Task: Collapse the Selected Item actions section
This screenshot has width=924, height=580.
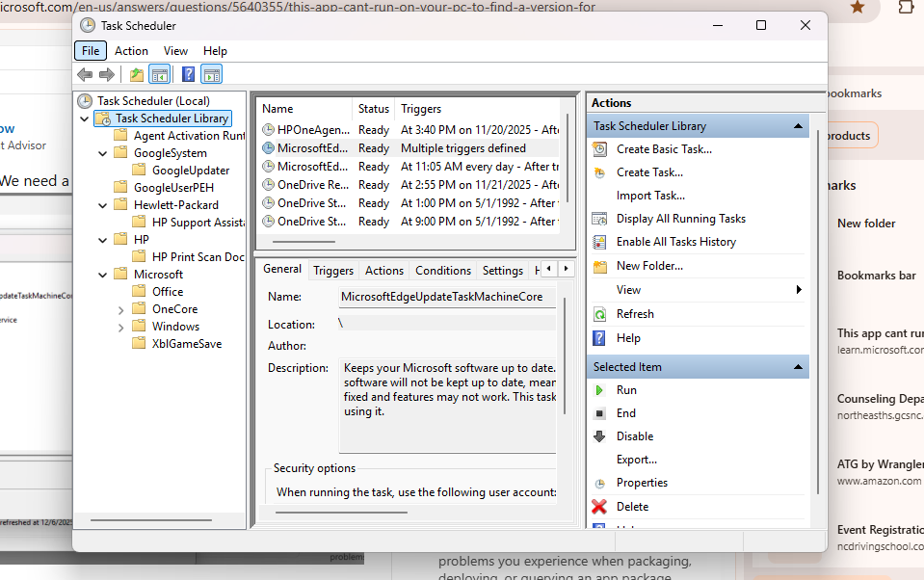Action: click(x=798, y=367)
